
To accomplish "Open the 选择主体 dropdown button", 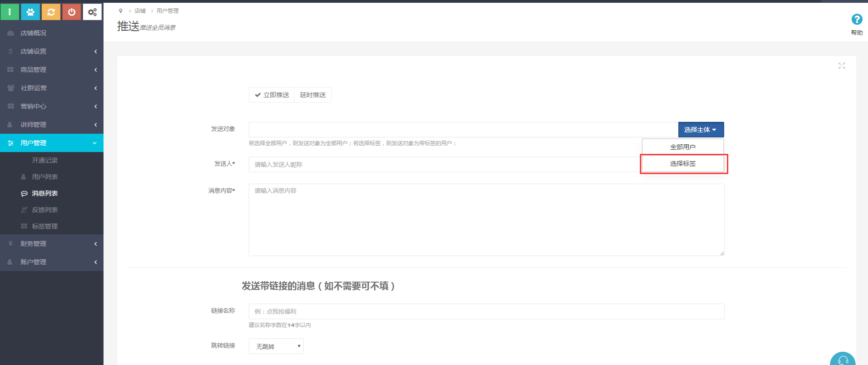I will tap(700, 130).
